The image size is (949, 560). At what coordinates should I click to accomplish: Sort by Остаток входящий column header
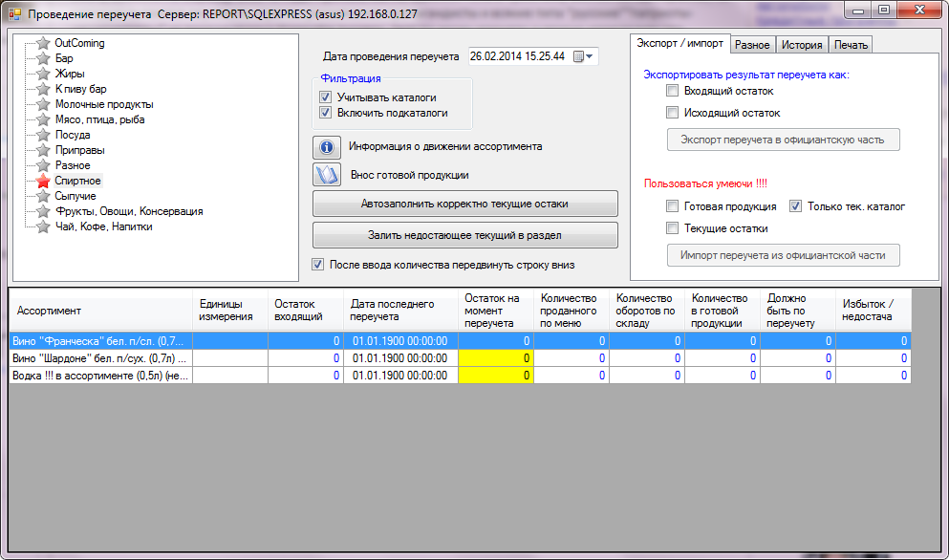(306, 311)
